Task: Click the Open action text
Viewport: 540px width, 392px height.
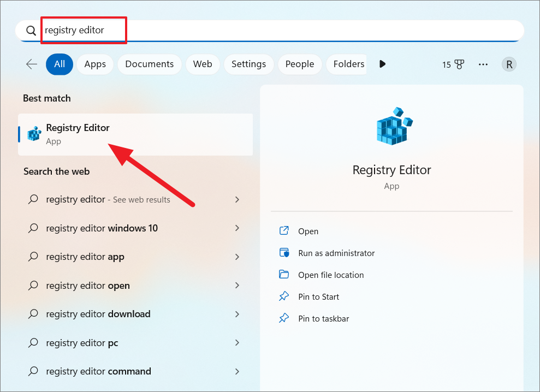Action: tap(308, 231)
